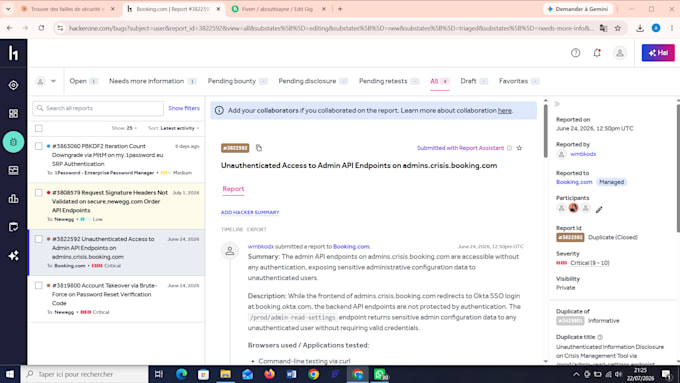Collapse the right details panel chevrons
This screenshot has width=680, height=383.
557,104
